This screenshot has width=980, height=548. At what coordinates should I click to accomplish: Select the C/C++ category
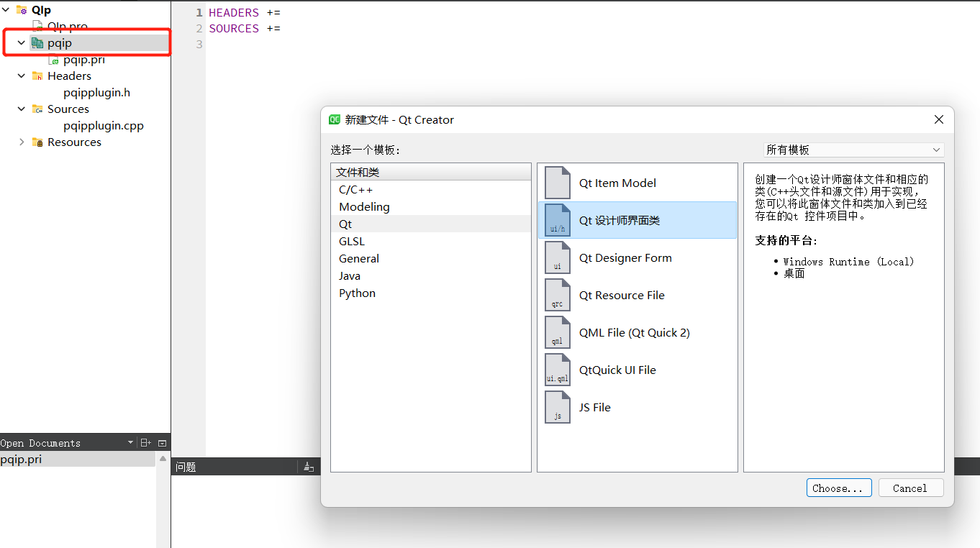point(430,189)
